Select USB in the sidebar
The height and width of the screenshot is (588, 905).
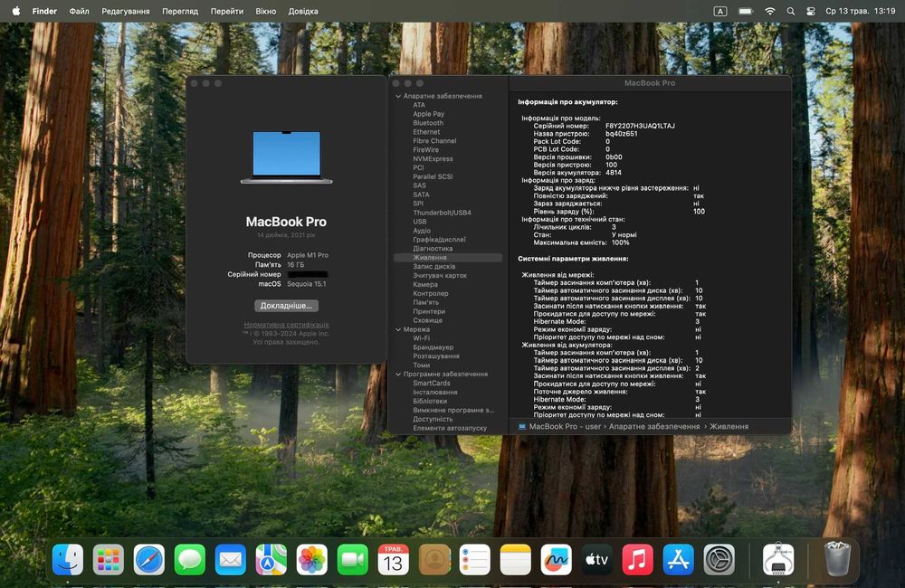[420, 222]
